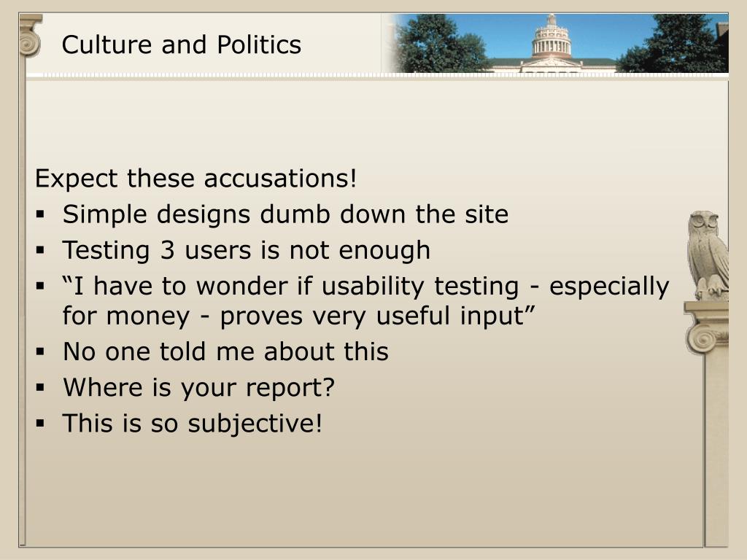Click 'for money - proves very useful input' line
Image resolution: width=747 pixels, height=560 pixels.
point(298,316)
